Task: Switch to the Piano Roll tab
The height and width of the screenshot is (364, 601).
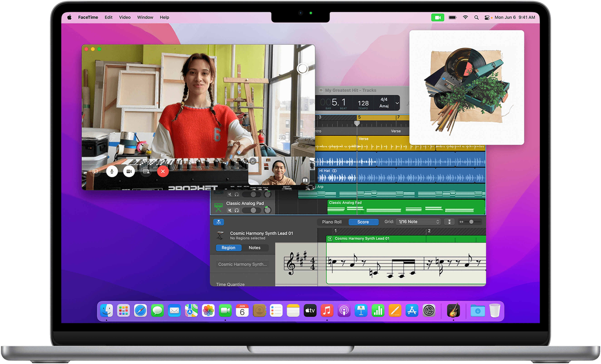Action: pyautogui.click(x=332, y=222)
